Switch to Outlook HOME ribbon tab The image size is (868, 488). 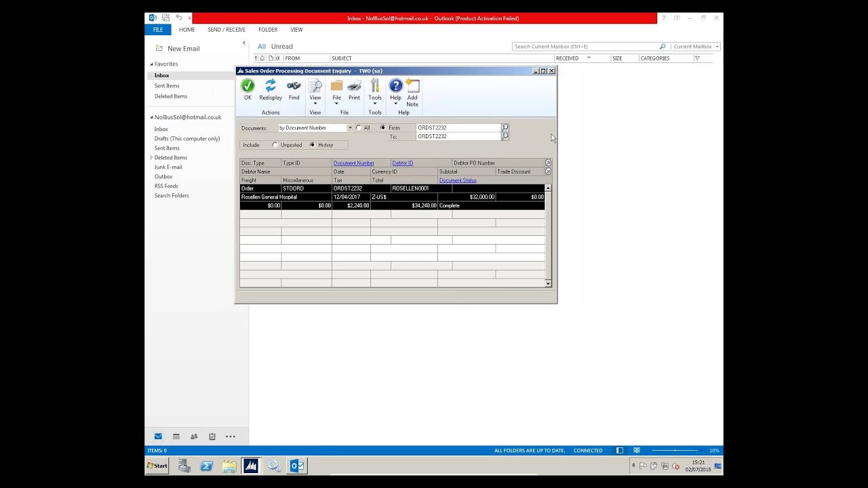[187, 30]
